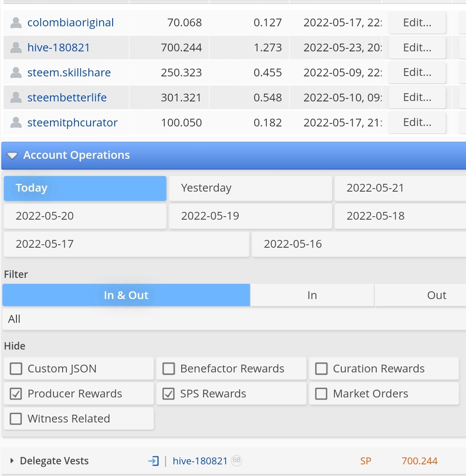The width and height of the screenshot is (466, 476).
Task: Expand the Delegate Vests operation row
Action: tap(12, 460)
